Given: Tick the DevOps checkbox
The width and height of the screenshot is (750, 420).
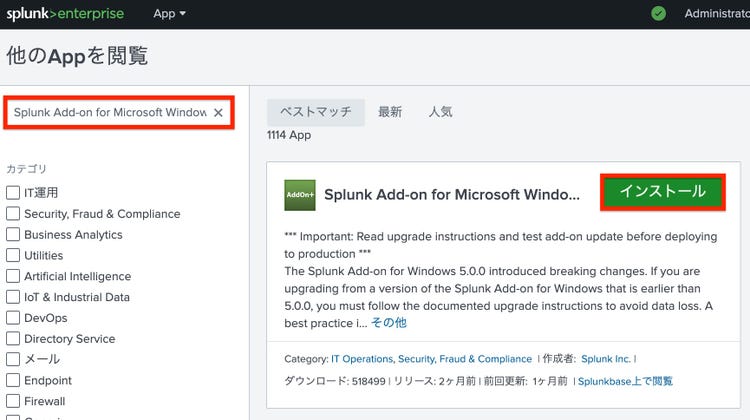Looking at the screenshot, I should pyautogui.click(x=13, y=318).
